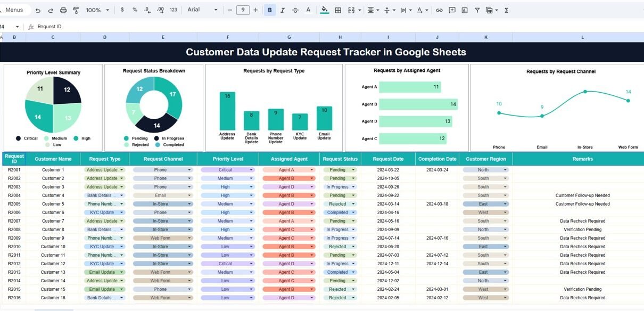The height and width of the screenshot is (311, 644).
Task: Open the Borders grid icon
Action: (x=338, y=10)
